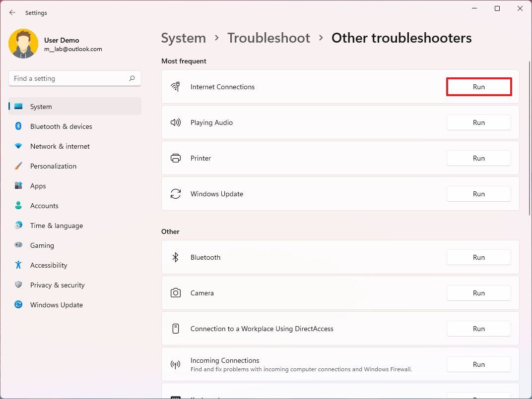Screen dimensions: 532x399
Task: Click the Printer icon
Action: [175, 158]
